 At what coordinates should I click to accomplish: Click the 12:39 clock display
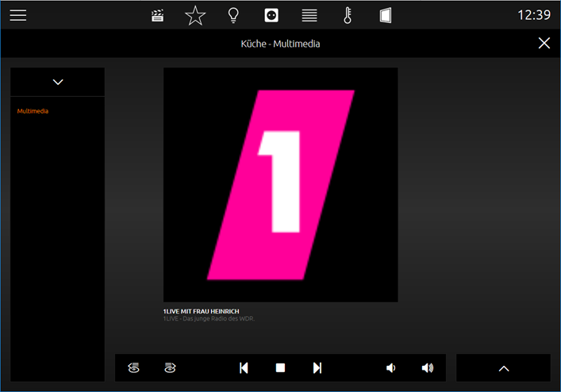click(534, 15)
